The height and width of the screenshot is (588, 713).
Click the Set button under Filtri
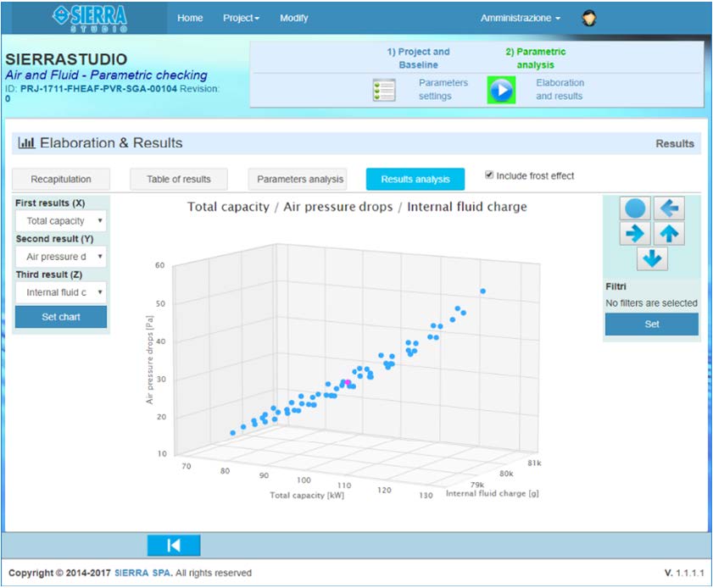[x=652, y=324]
